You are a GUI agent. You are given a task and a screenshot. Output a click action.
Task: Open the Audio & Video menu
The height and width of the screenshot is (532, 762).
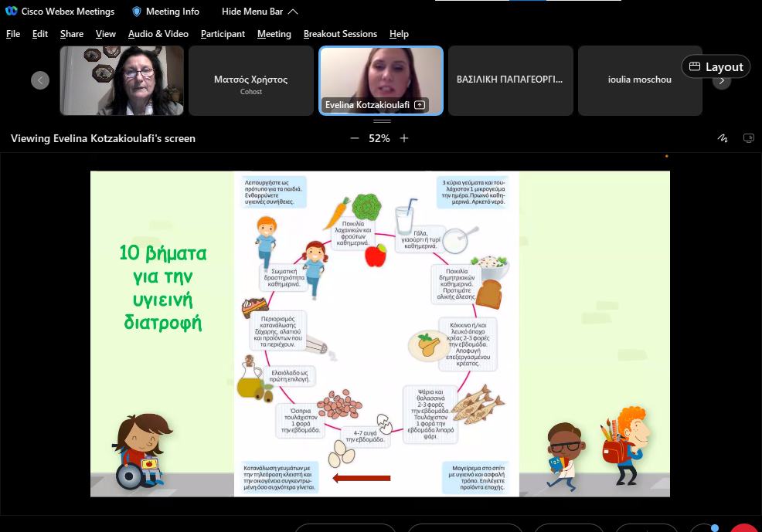pos(158,34)
